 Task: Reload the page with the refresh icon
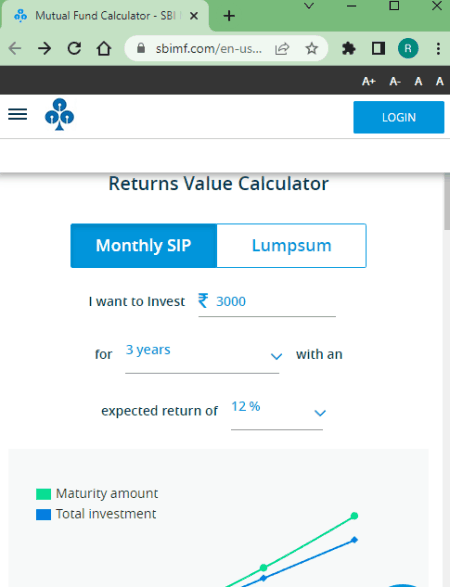(x=74, y=48)
